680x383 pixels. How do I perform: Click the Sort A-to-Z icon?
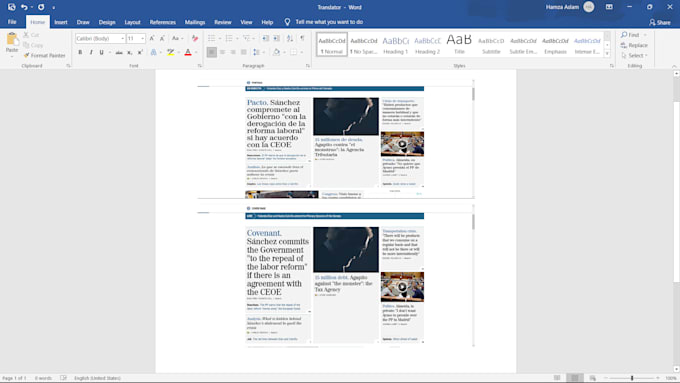(290, 39)
